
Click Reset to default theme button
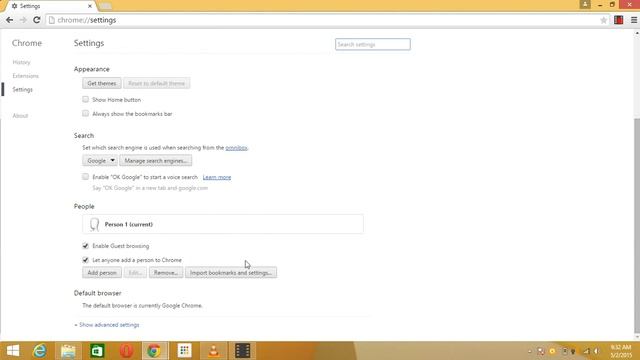(157, 83)
